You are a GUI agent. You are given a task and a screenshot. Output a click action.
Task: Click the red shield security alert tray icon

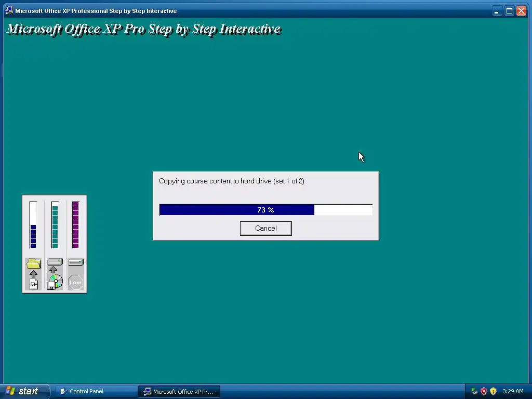[484, 391]
